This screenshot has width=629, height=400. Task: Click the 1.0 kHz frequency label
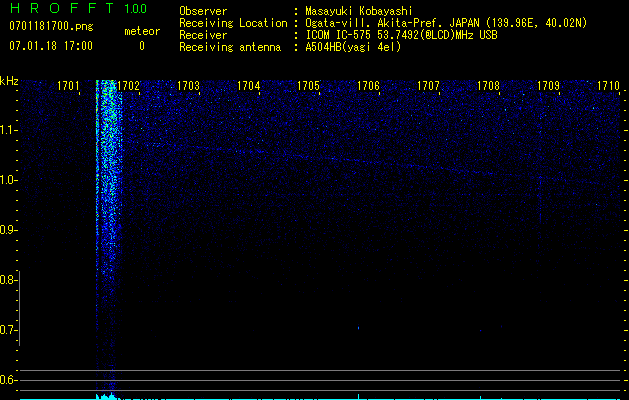pyautogui.click(x=8, y=180)
